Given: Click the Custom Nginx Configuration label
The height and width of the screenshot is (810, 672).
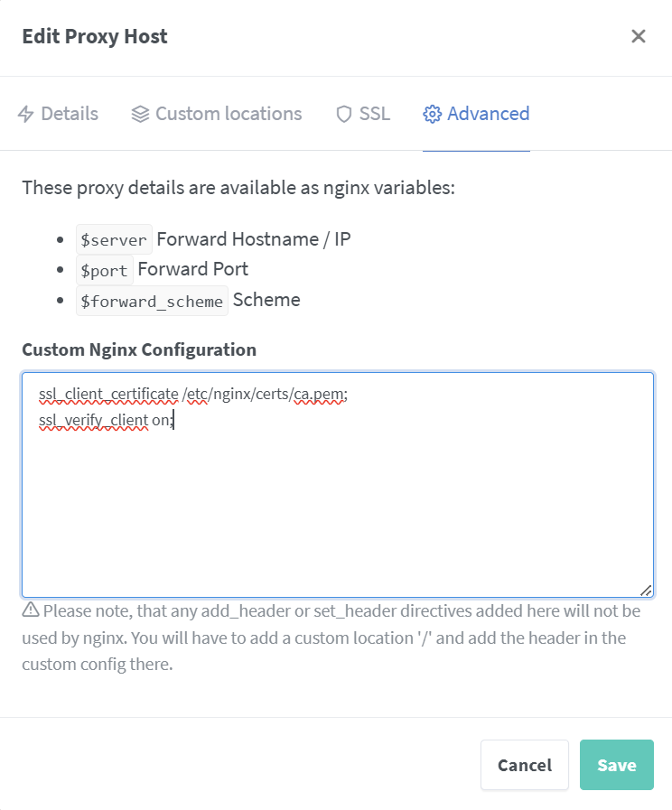Looking at the screenshot, I should [x=139, y=349].
